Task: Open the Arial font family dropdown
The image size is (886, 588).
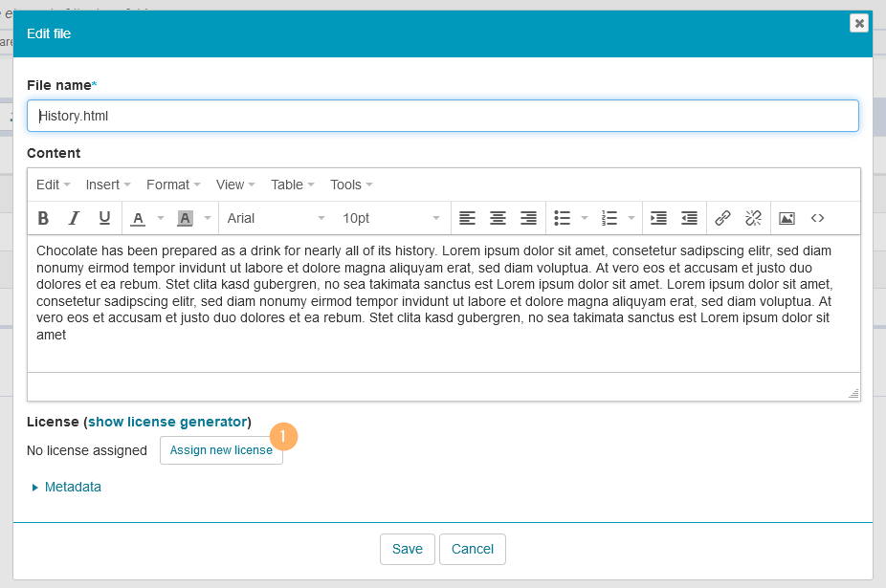Action: point(277,218)
